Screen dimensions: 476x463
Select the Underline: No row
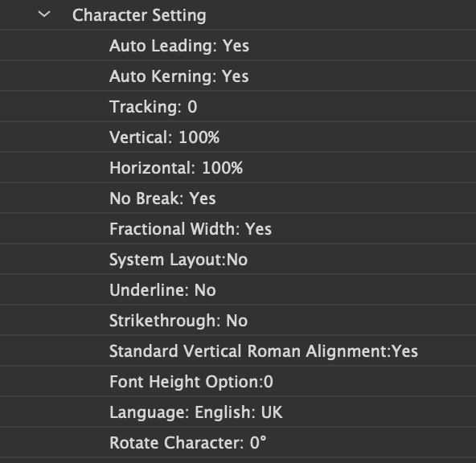click(x=238, y=290)
